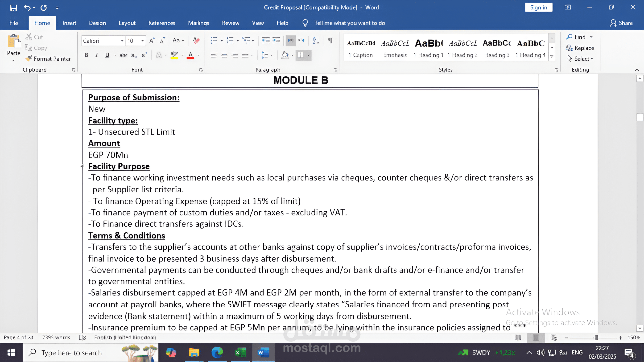Switch to Web Layout view
Image resolution: width=644 pixels, height=362 pixels.
click(554, 338)
